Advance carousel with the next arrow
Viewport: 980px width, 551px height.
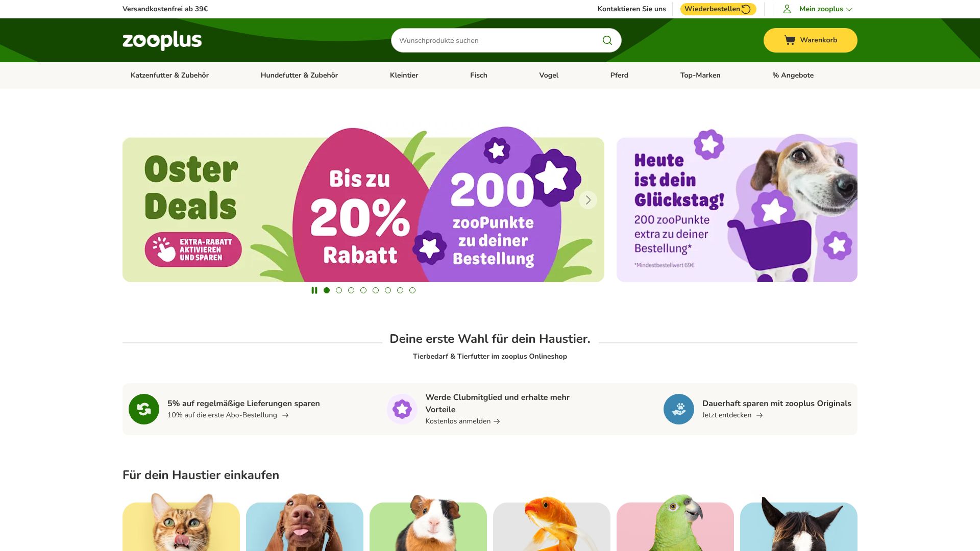(x=588, y=200)
